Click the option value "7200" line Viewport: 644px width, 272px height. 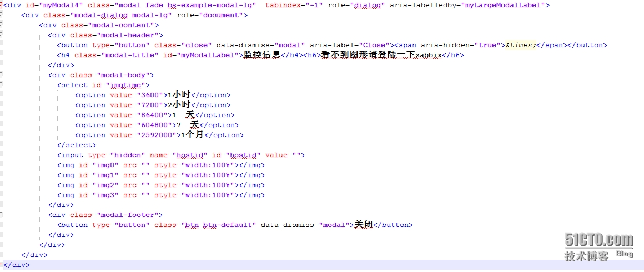click(153, 105)
